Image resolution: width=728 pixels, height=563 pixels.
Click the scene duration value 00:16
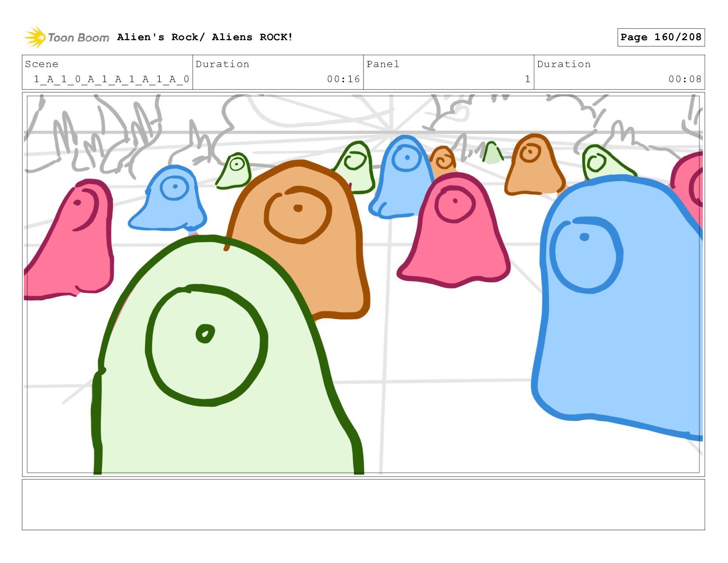pos(343,79)
